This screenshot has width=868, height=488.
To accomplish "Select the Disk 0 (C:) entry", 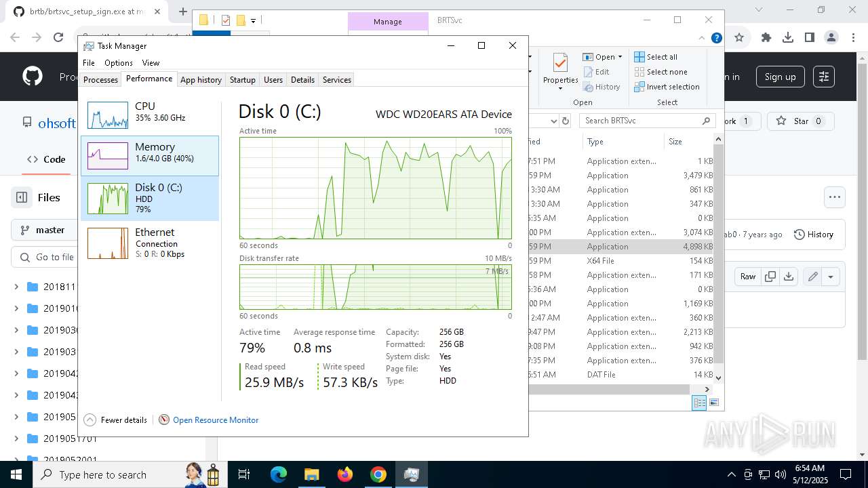I will 150,198.
